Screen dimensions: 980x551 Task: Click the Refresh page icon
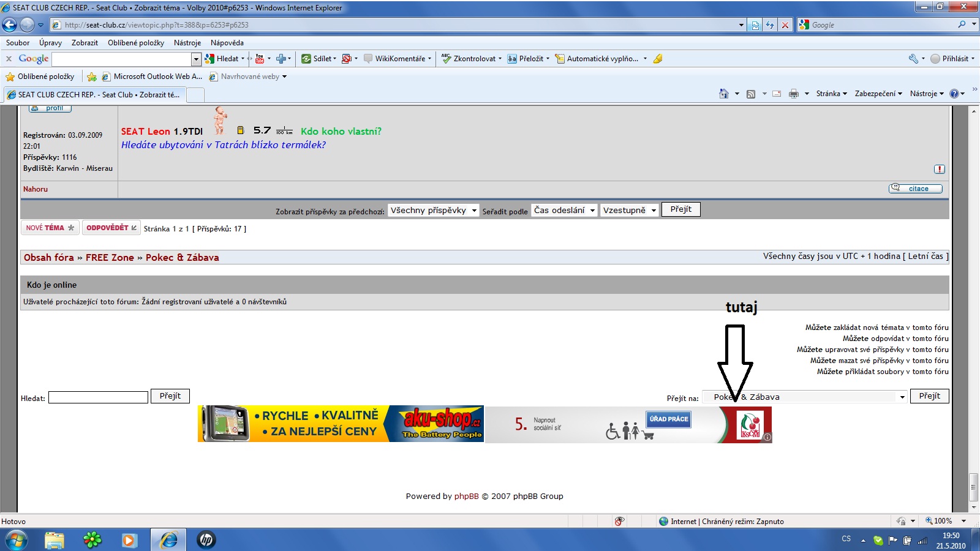tap(770, 25)
